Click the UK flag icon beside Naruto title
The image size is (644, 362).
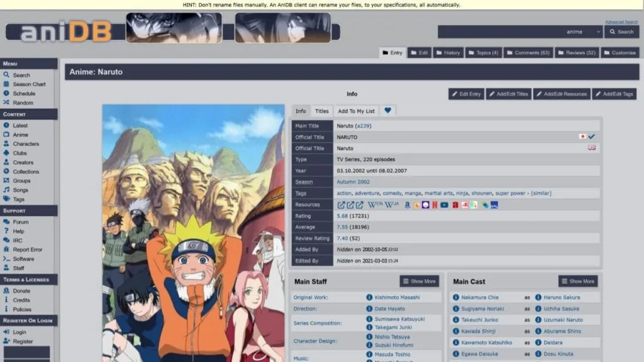coord(591,147)
